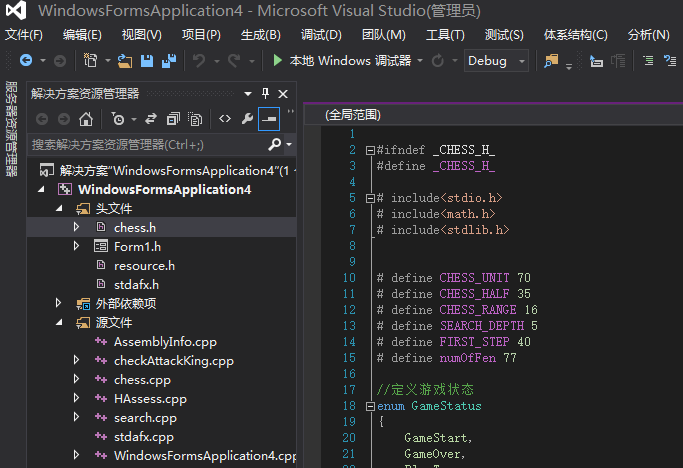Expand the Form1.h tree node
Viewport: 683px width, 468px height.
(76, 246)
